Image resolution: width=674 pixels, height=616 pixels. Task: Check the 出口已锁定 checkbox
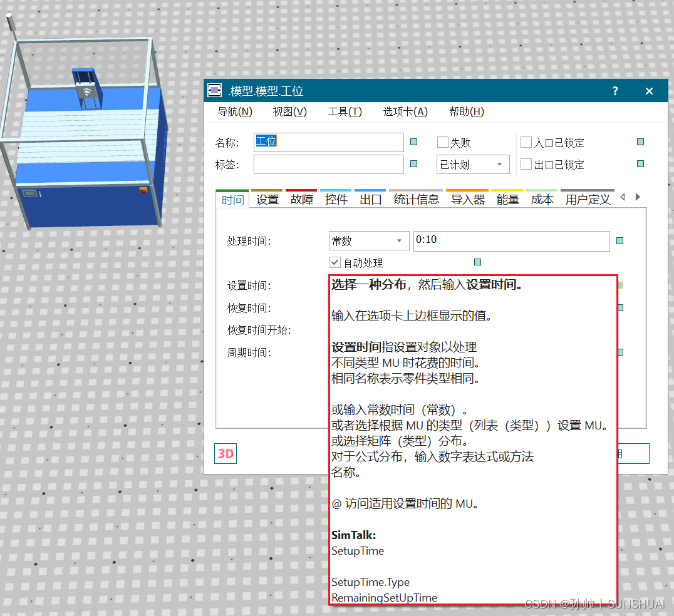tap(526, 164)
